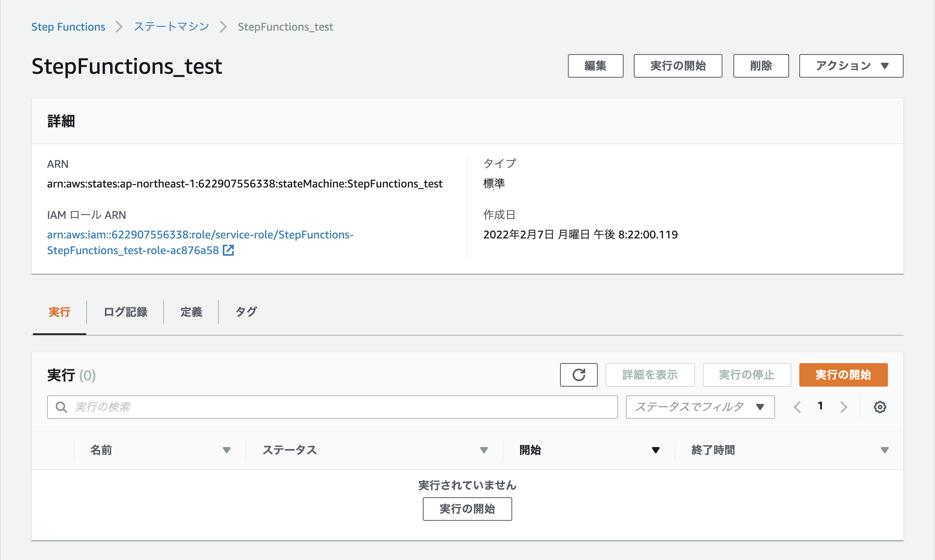The image size is (935, 560).
Task: Open the アクション dropdown menu
Action: coord(851,66)
